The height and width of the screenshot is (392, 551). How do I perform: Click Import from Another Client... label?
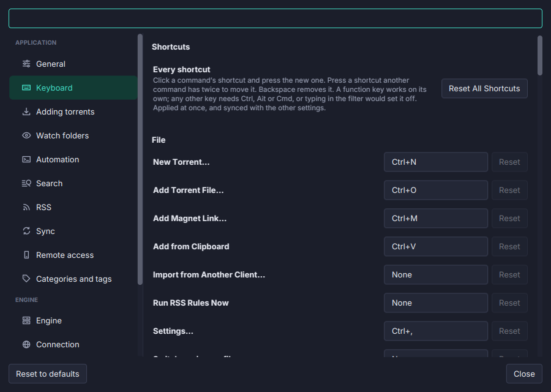209,274
